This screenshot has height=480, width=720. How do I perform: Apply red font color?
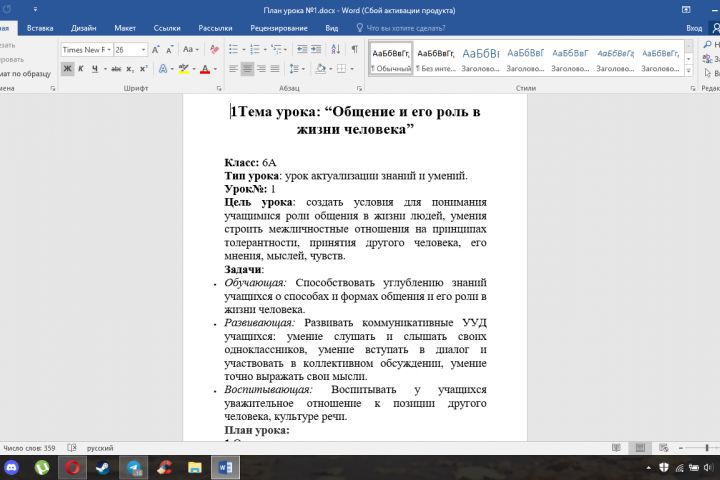(205, 69)
